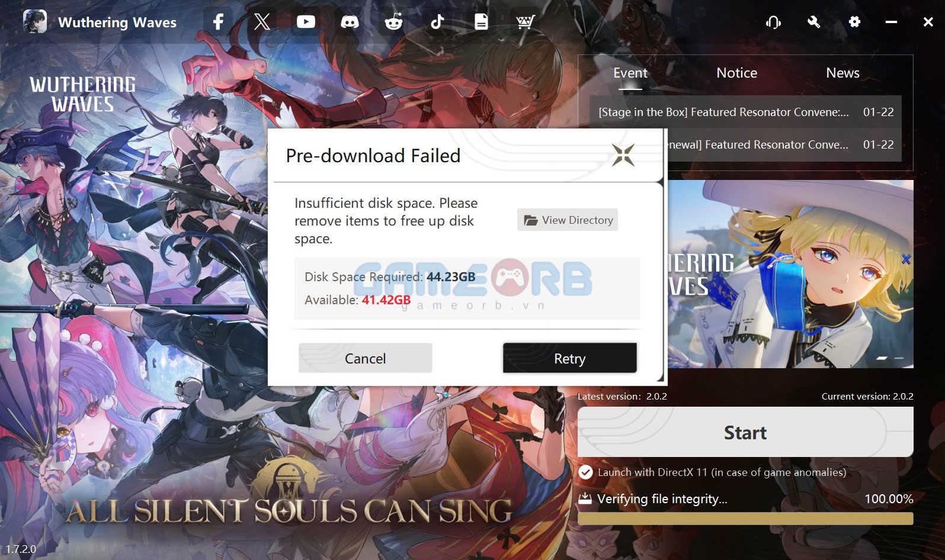
Task: Click the Wuthering Waves logo artwork
Action: point(83,94)
